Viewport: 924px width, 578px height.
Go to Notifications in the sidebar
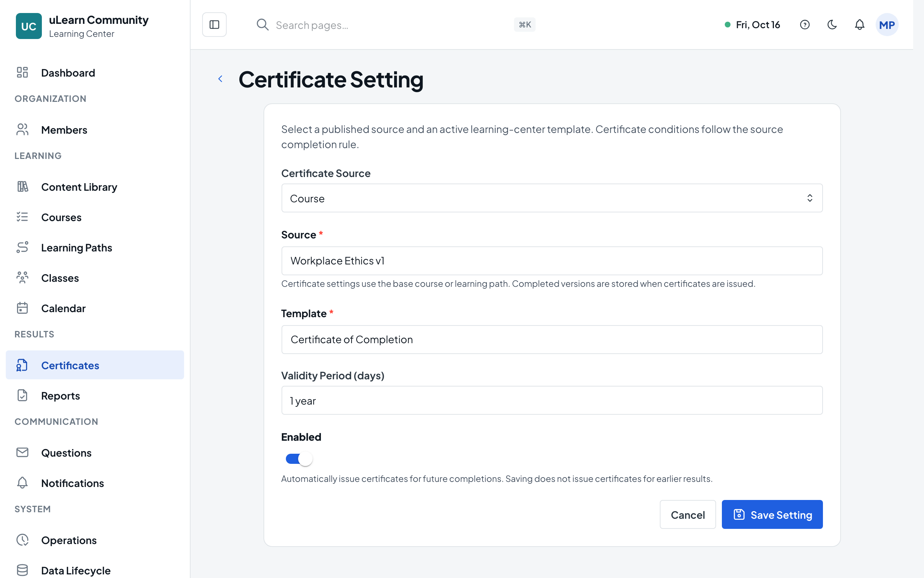(x=95, y=483)
